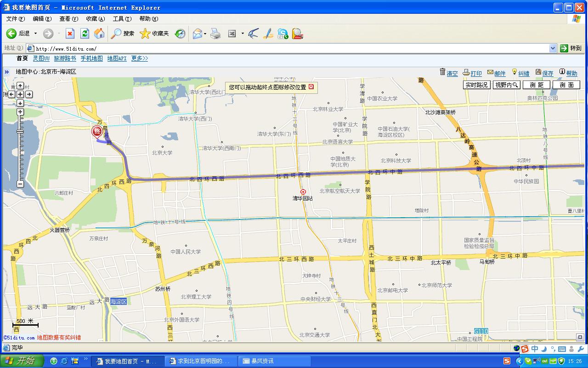Click the 转到 Go button
The width and height of the screenshot is (588, 368).
[x=571, y=48]
